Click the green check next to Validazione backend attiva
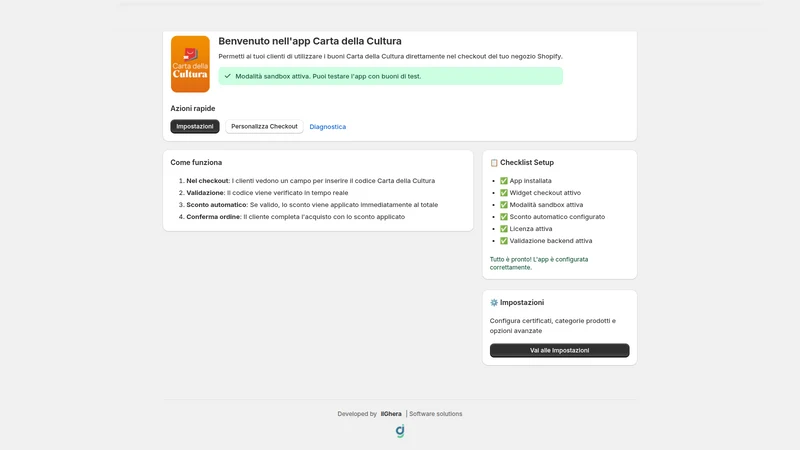Viewport: 800px width, 450px height. pyautogui.click(x=504, y=241)
